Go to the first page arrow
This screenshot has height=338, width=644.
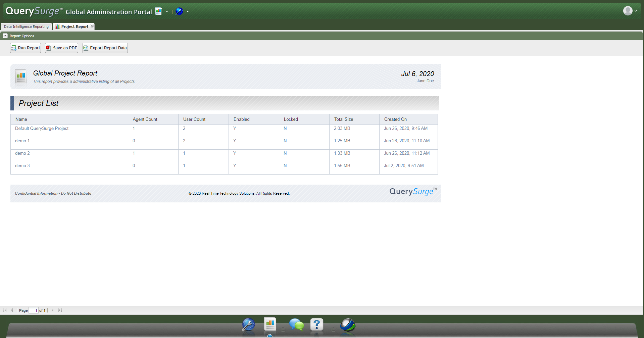(x=5, y=310)
